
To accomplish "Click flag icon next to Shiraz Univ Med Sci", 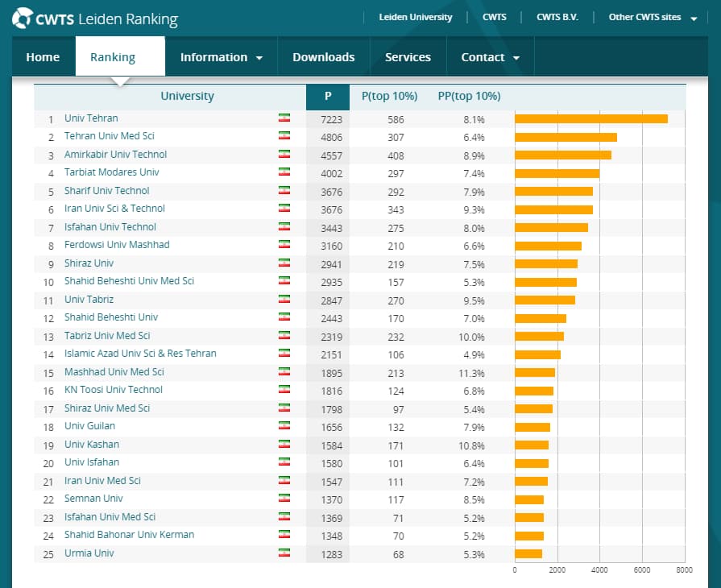I will (284, 408).
